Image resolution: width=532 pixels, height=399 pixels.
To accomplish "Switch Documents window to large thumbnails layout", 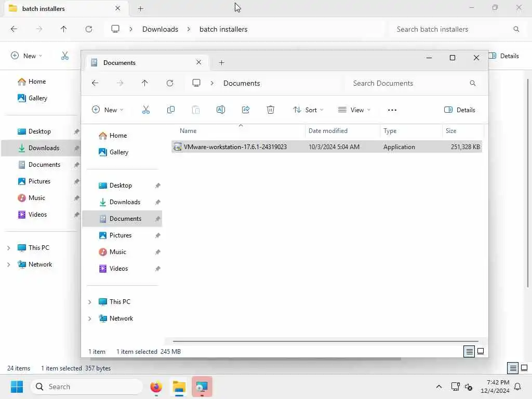I will [481, 352].
